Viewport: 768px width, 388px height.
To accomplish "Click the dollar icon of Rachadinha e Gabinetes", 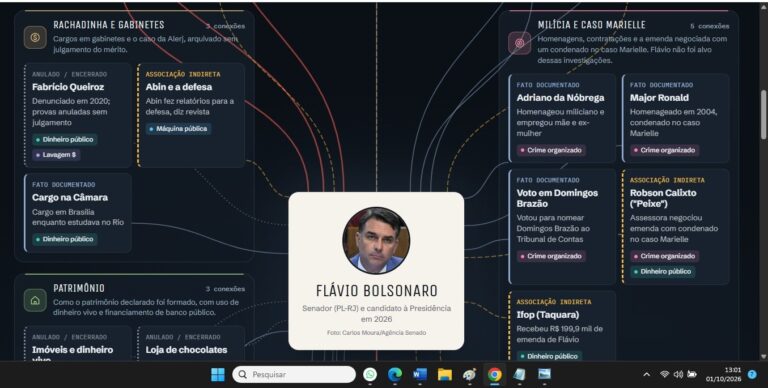I will point(35,37).
